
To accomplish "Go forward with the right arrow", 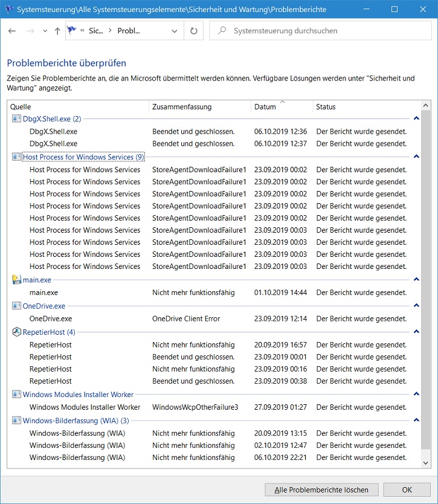I will pos(31,31).
